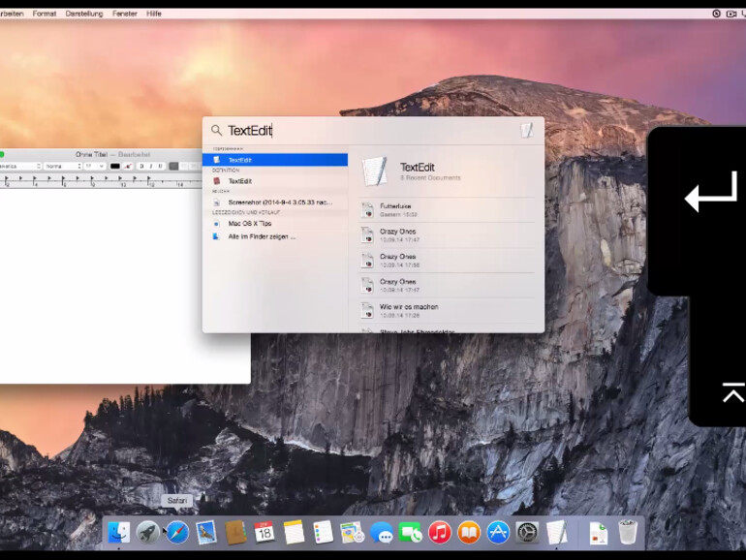The width and height of the screenshot is (746, 560).
Task: Open font family dropdown in TextEdit
Action: click(19, 166)
